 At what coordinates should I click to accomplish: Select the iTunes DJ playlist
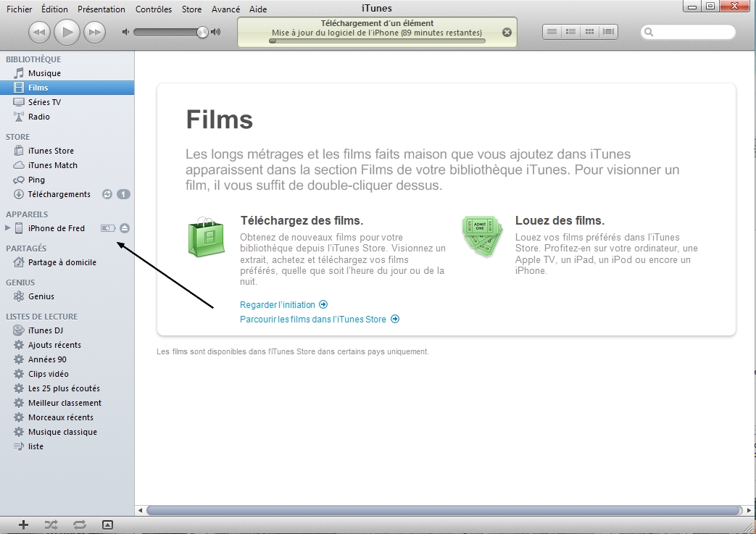tap(67, 330)
